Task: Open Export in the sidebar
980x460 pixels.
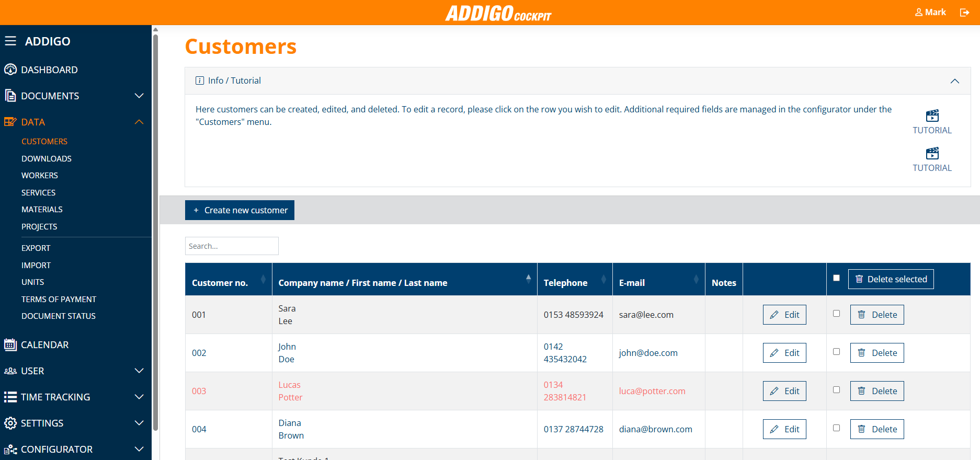Action: (36, 248)
